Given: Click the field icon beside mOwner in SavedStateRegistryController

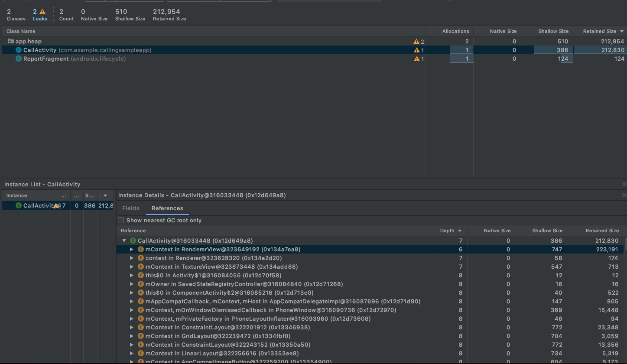Looking at the screenshot, I should 140,284.
